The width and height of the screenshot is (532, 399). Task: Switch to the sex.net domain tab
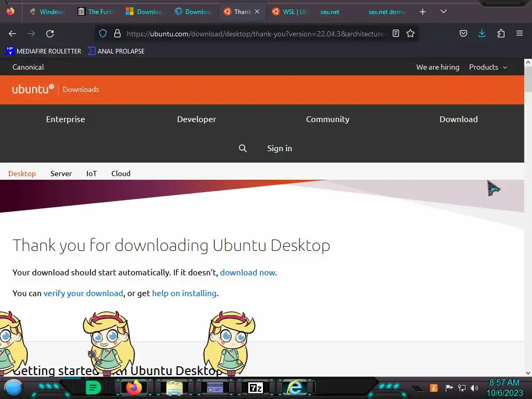387,12
